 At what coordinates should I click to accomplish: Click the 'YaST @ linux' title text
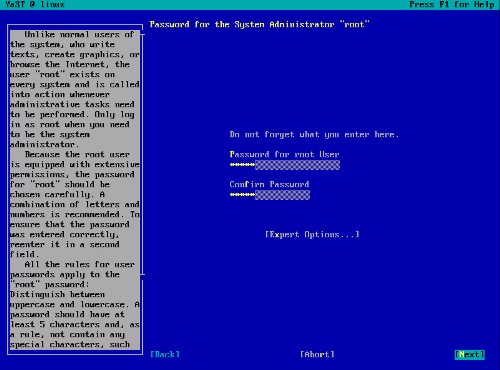(x=35, y=5)
